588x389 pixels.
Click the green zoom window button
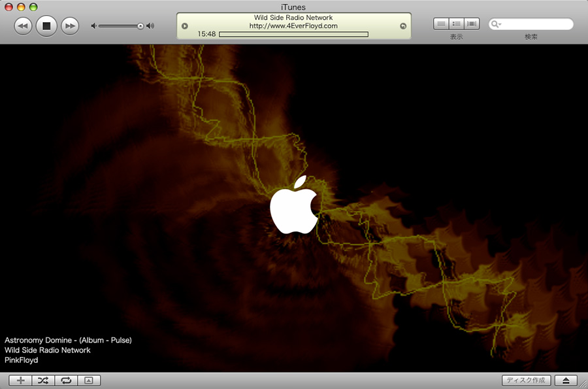(x=33, y=7)
